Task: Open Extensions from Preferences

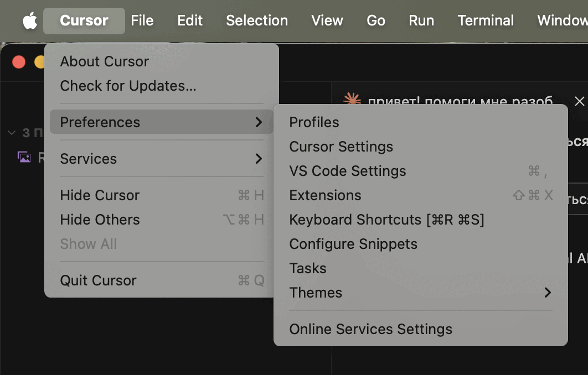Action: point(421,195)
